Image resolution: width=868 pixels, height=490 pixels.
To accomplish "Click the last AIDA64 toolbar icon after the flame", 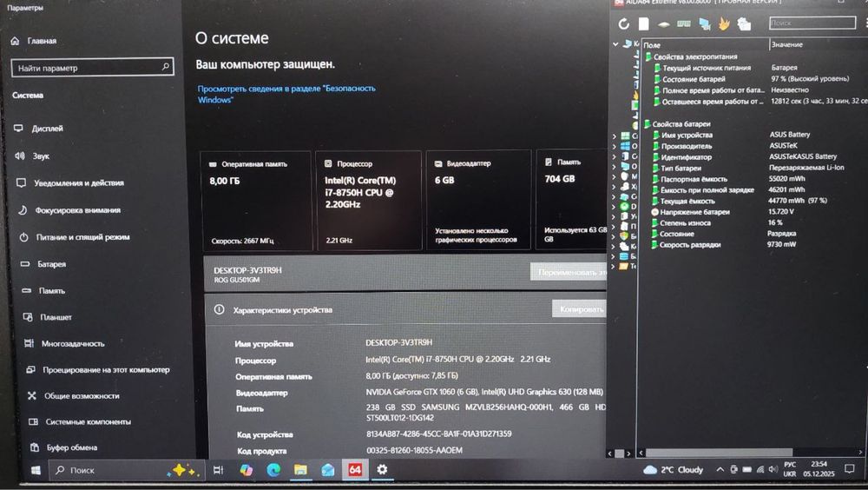I will 744,23.
